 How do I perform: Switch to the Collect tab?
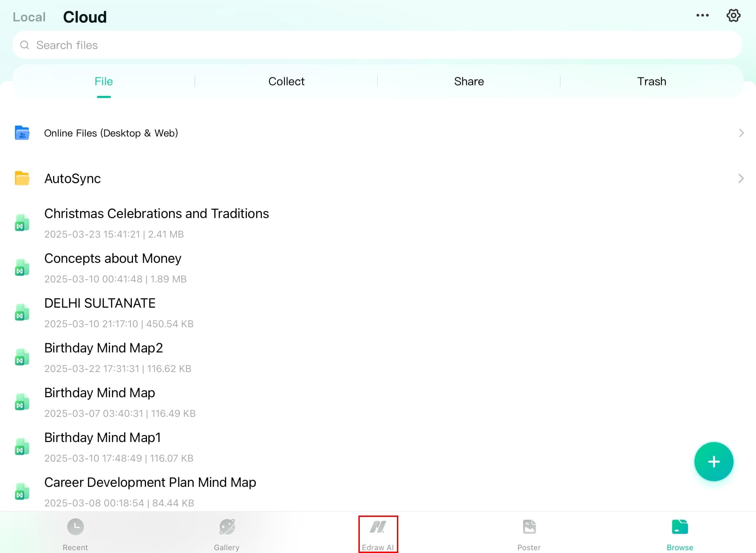pyautogui.click(x=286, y=82)
